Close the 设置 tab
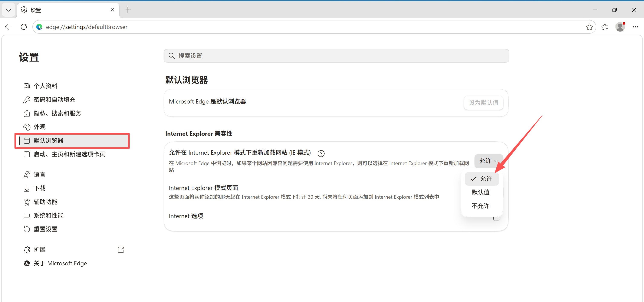The image size is (644, 302). (112, 10)
